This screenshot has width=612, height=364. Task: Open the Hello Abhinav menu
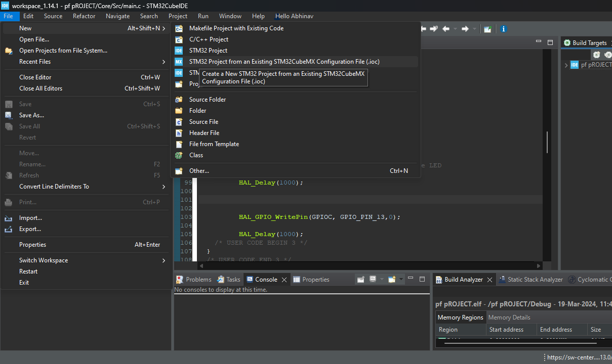tap(294, 16)
